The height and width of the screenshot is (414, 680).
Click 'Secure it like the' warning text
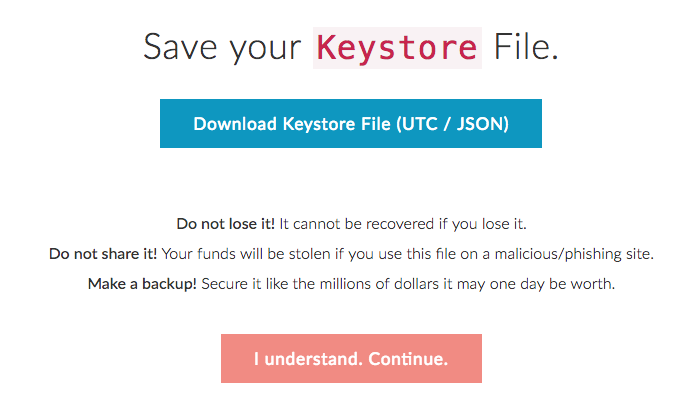[256, 284]
